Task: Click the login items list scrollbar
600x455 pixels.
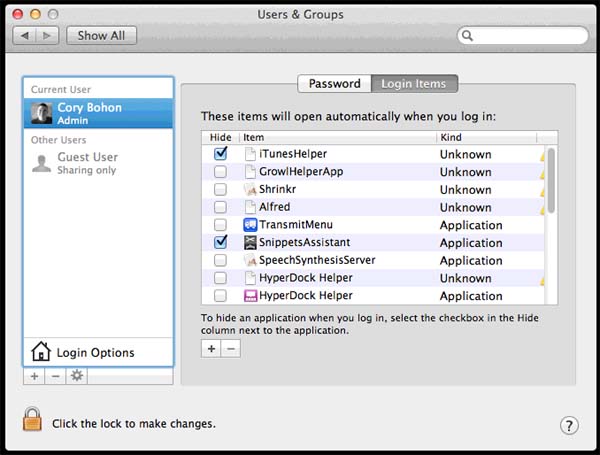Action: tap(551, 180)
